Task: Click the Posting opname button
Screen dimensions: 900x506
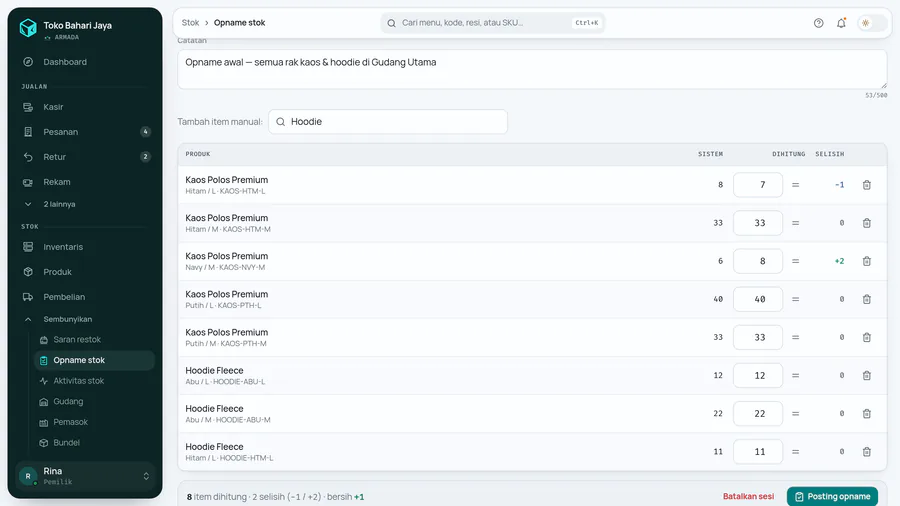Action: click(x=832, y=496)
